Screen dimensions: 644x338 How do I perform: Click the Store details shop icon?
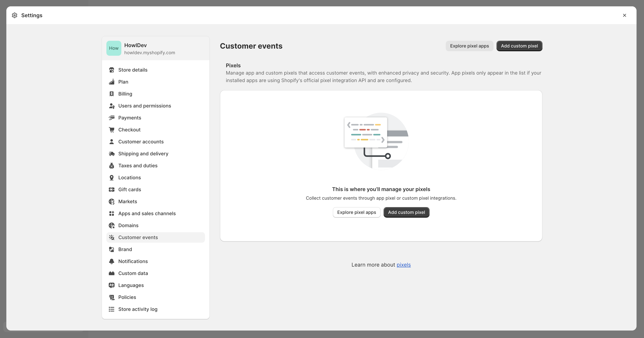pos(111,70)
